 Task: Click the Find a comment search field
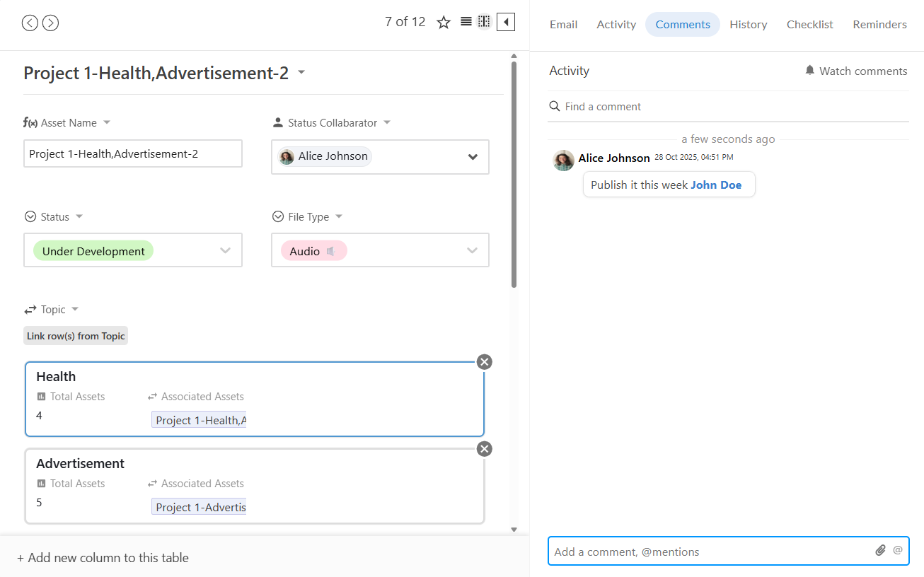[x=729, y=107]
